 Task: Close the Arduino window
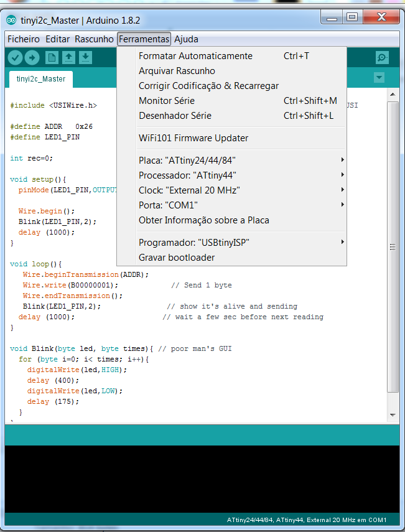381,17
